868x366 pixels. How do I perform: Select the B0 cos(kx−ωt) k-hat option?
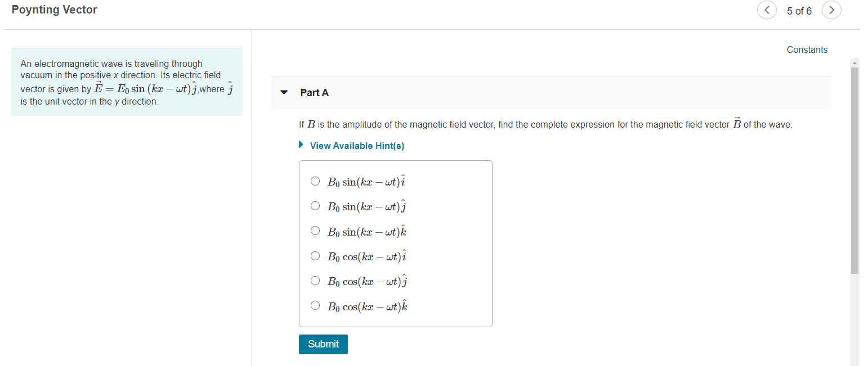315,305
